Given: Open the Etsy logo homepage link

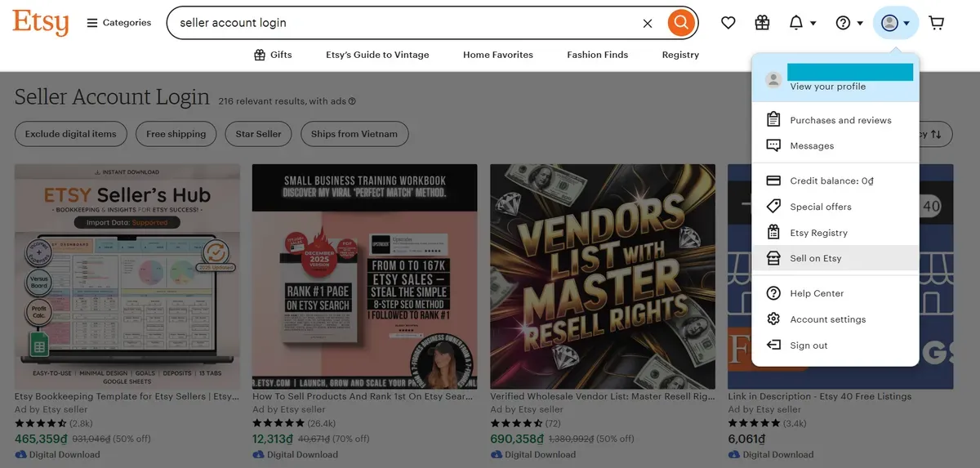Looking at the screenshot, I should pos(41,23).
